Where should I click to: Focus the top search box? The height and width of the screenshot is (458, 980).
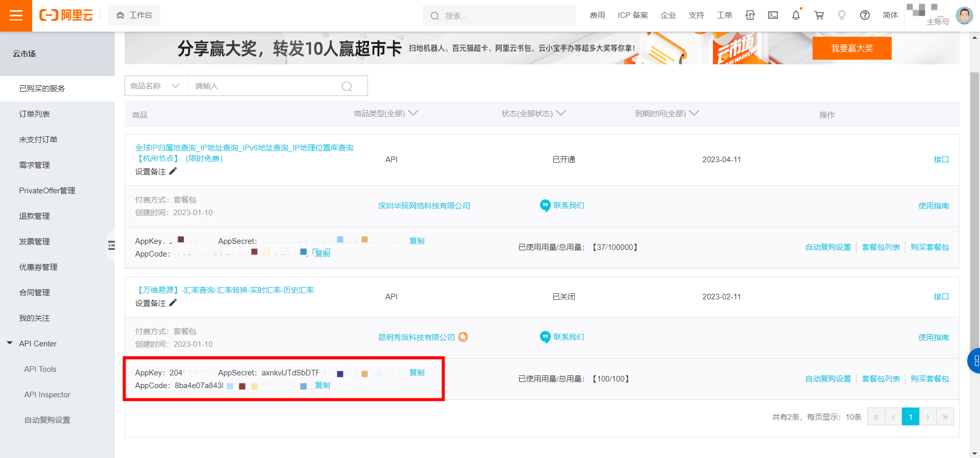point(499,16)
